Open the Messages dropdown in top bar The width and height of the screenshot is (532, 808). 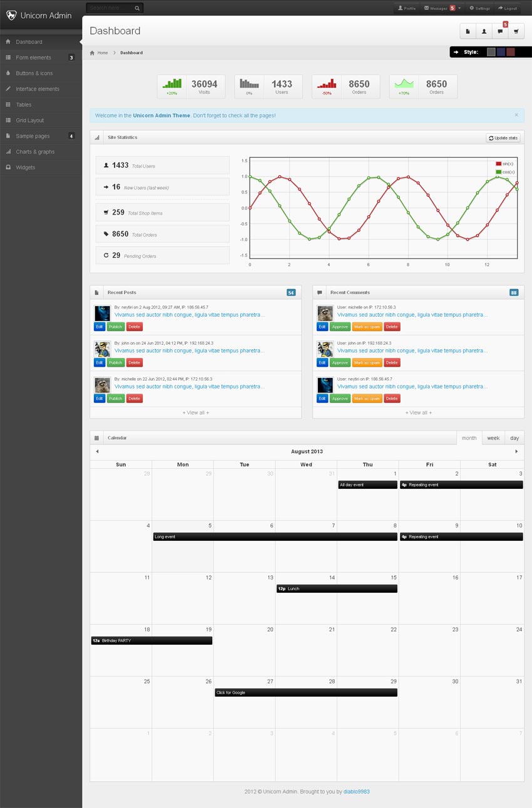click(442, 8)
